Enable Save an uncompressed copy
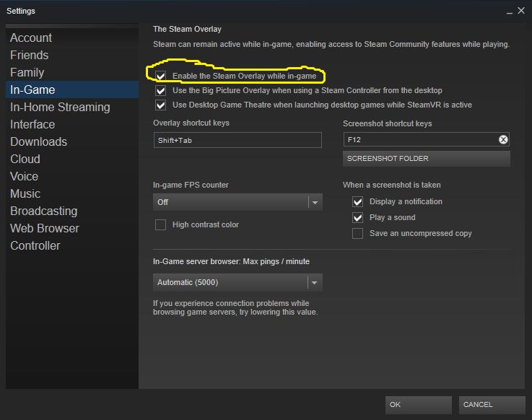 (357, 234)
